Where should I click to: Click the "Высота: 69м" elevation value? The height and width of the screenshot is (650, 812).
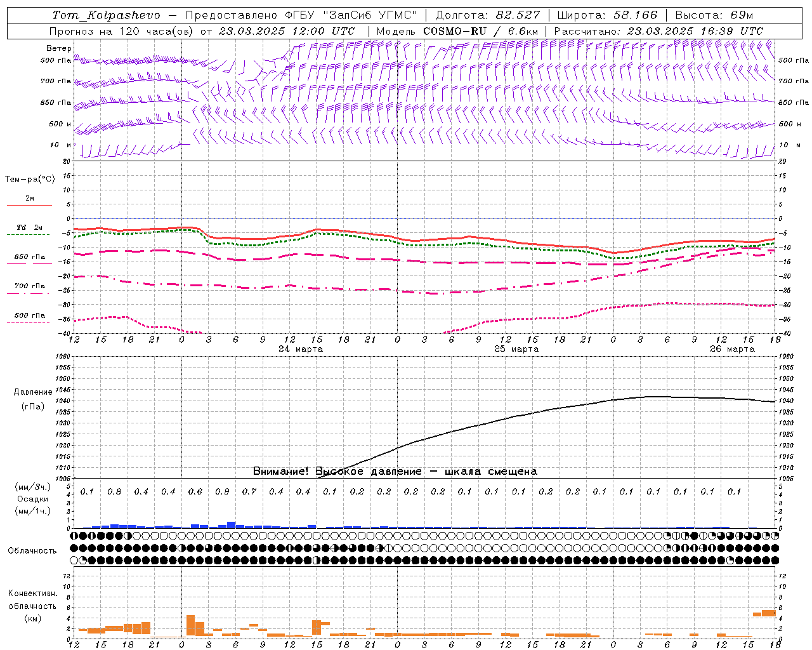(x=714, y=15)
